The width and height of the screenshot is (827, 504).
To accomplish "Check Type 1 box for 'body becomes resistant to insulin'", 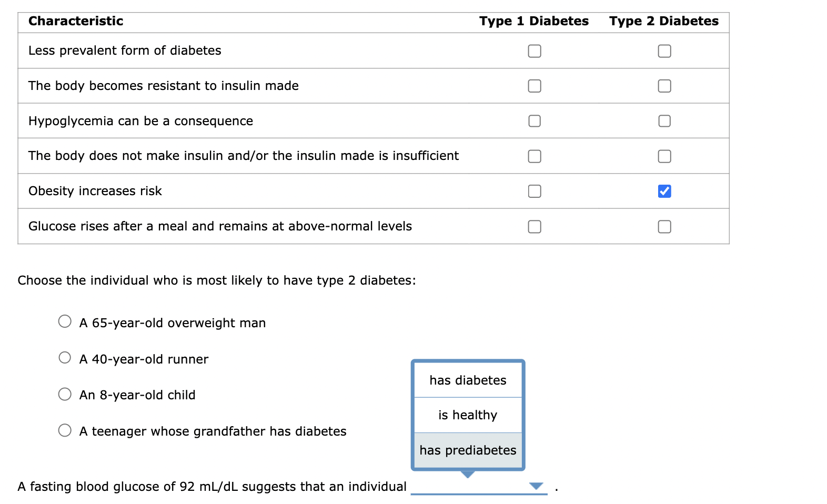I will (534, 86).
